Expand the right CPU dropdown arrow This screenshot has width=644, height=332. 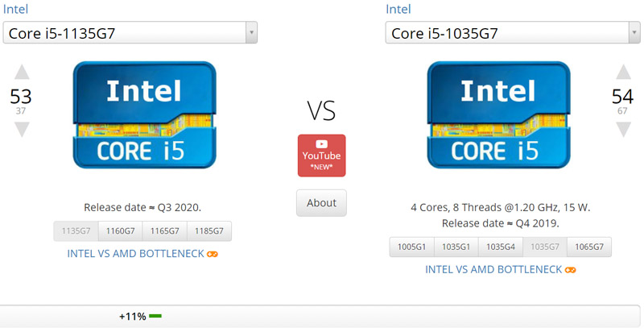[x=634, y=33]
